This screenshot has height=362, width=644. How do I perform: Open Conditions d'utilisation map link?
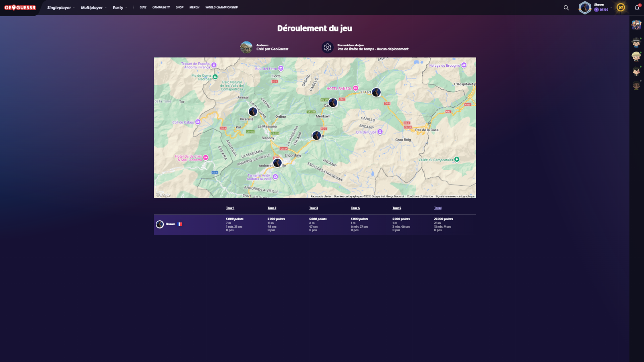click(419, 196)
